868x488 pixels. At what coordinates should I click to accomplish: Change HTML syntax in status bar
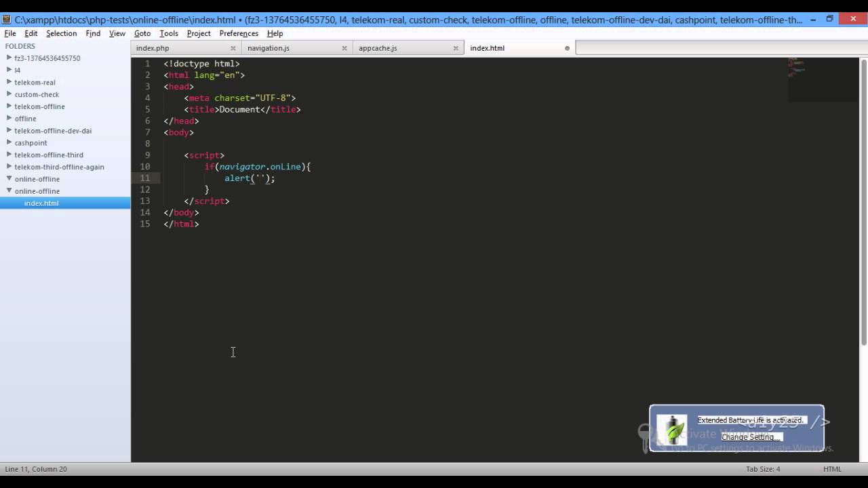click(x=832, y=469)
